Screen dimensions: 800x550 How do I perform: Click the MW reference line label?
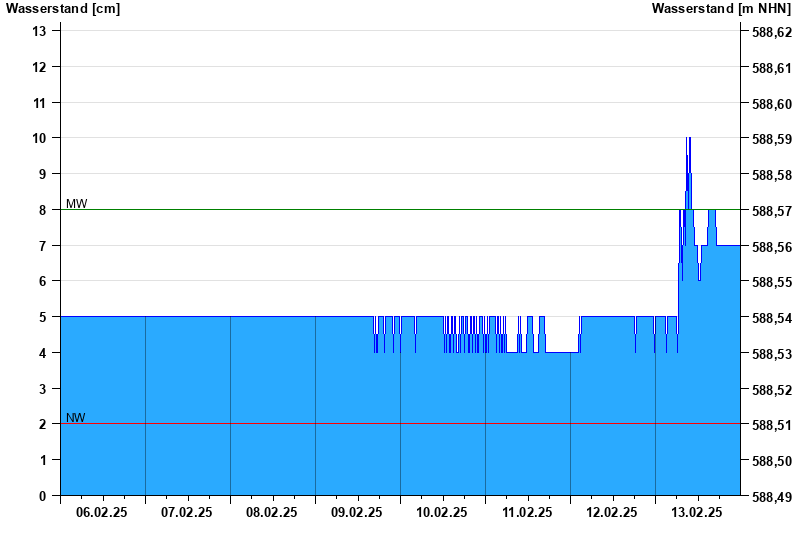pyautogui.click(x=76, y=203)
